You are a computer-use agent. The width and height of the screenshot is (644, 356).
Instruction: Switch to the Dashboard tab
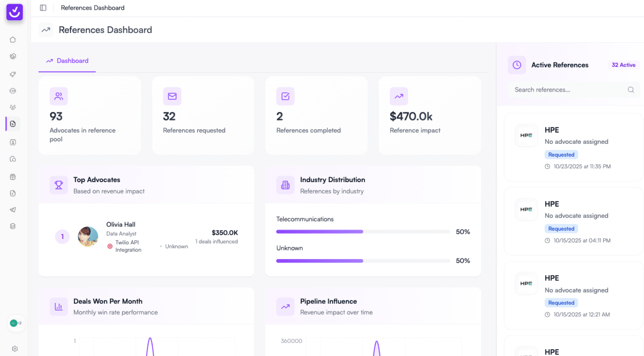click(x=67, y=61)
